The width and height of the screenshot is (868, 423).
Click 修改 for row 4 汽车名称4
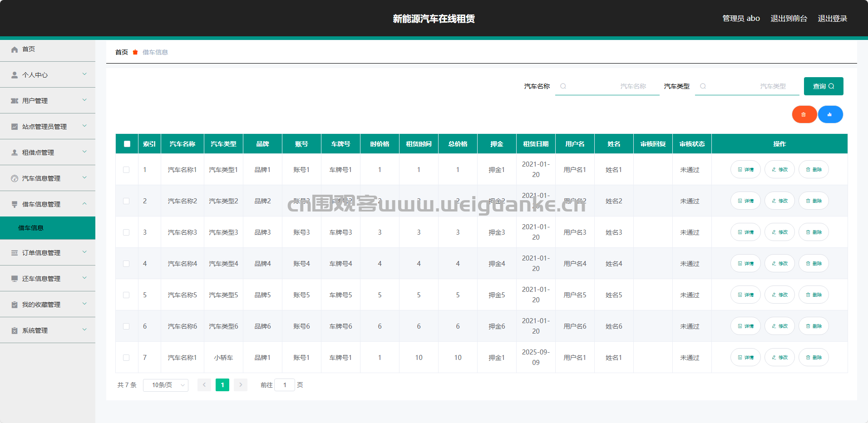click(779, 263)
